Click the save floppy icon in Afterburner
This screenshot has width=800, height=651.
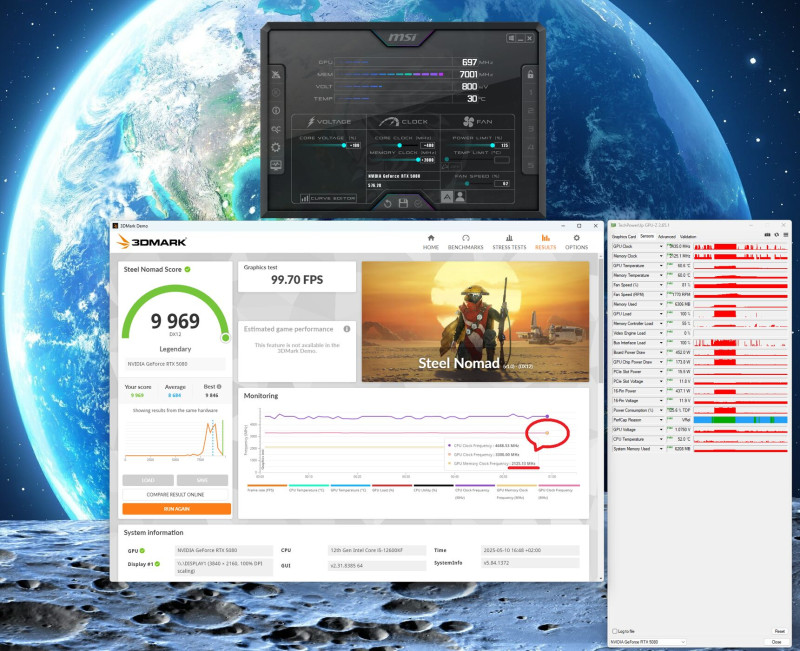[403, 204]
